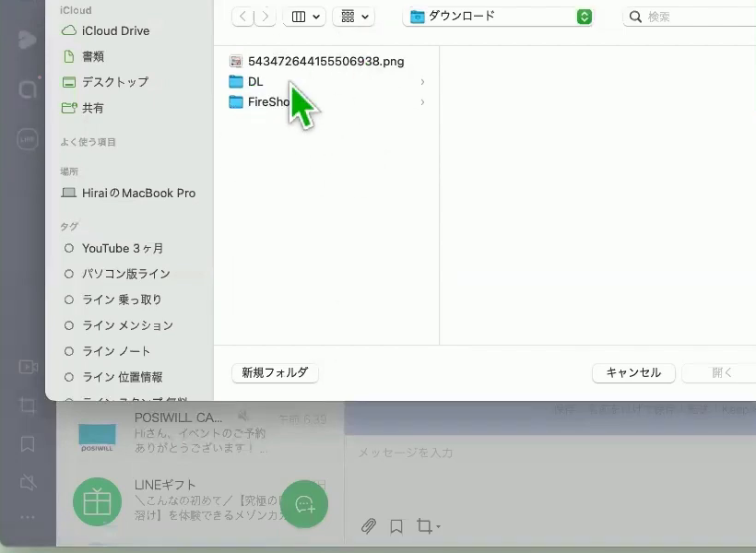
Task: Select 共有 in the sidebar
Action: pos(83,108)
